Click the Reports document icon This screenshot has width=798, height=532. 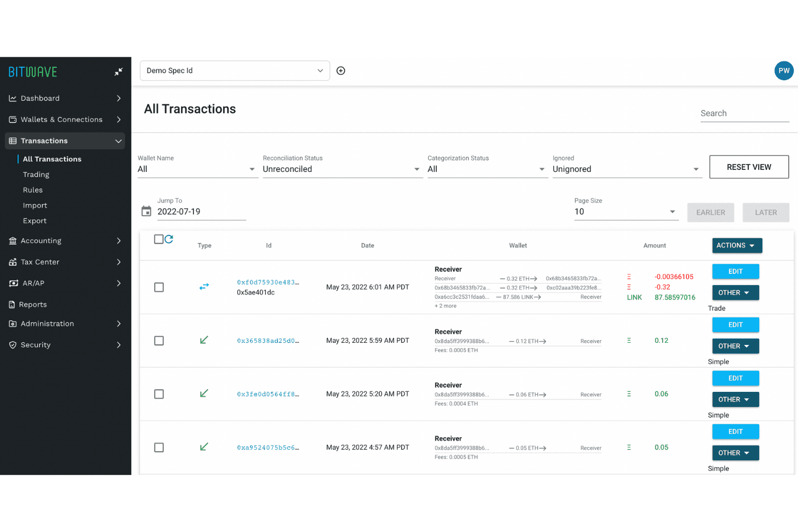pyautogui.click(x=12, y=305)
